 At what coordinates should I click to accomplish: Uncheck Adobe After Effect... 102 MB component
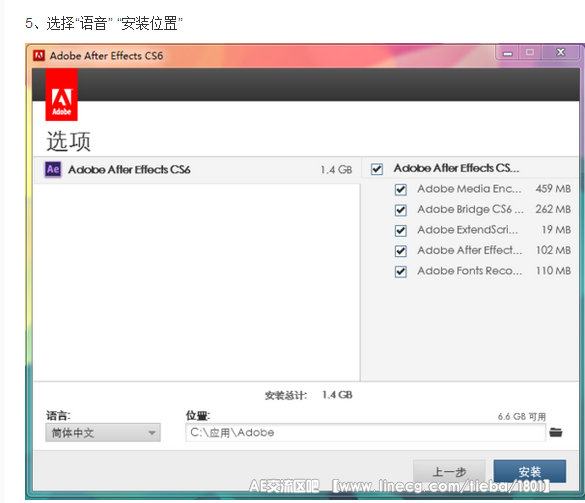point(401,251)
